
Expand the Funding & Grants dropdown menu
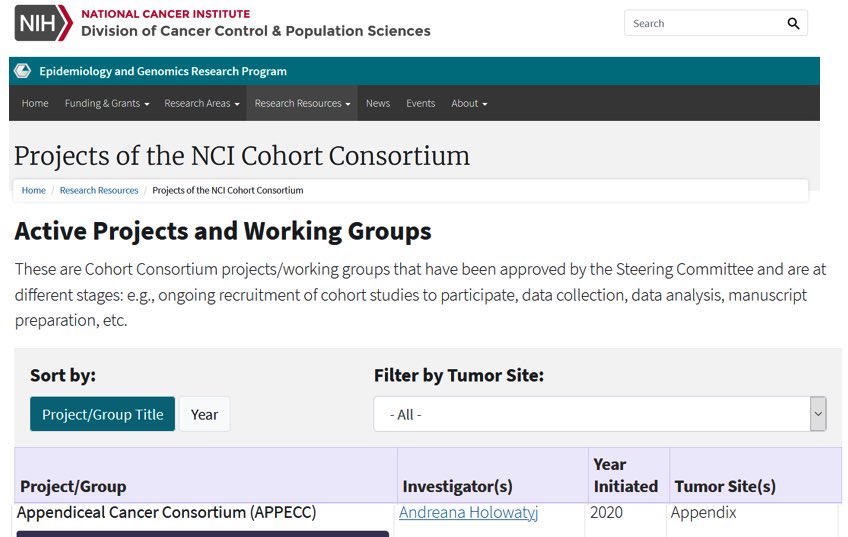pos(107,103)
